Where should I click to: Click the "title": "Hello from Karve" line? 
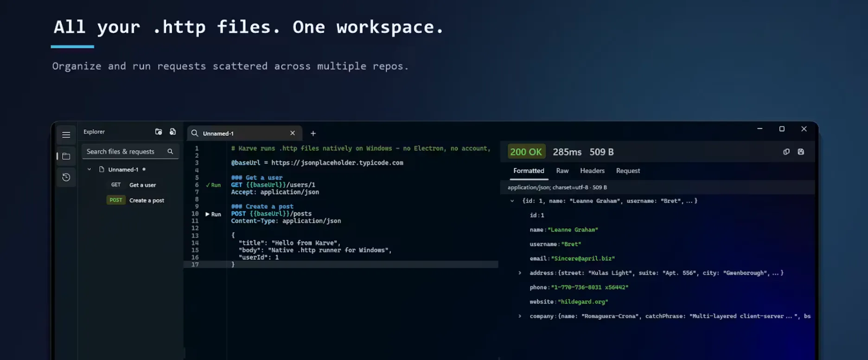click(290, 243)
